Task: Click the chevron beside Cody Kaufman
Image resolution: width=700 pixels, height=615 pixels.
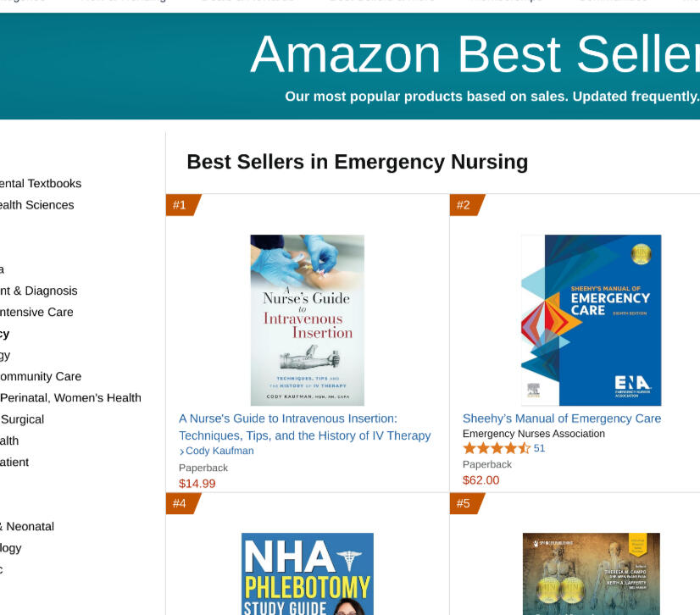Action: 182,452
